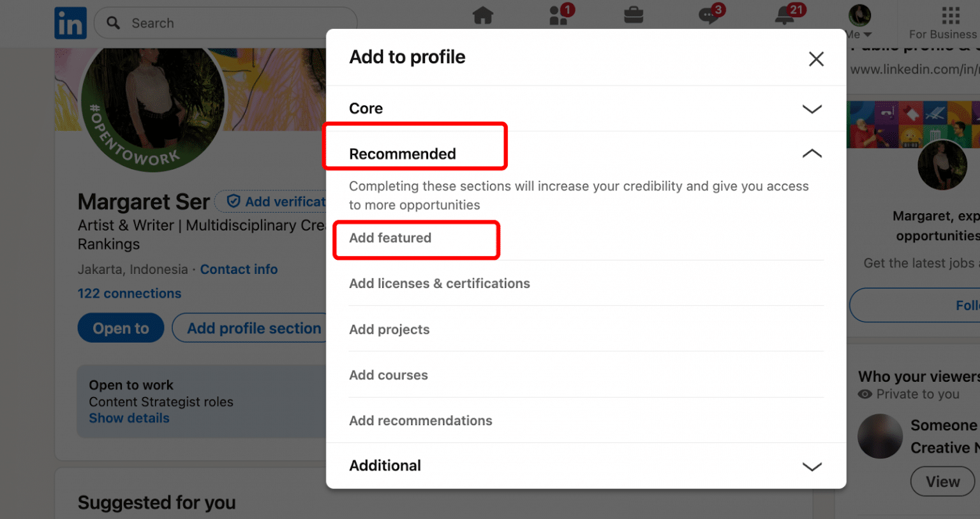980x519 pixels.
Task: Select Add recommendations entry
Action: pos(420,421)
